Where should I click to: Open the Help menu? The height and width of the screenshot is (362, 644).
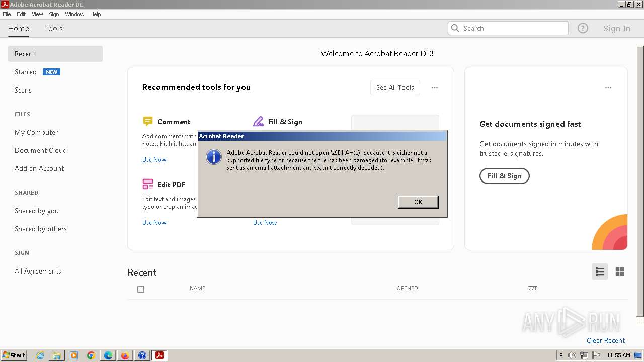(96, 14)
